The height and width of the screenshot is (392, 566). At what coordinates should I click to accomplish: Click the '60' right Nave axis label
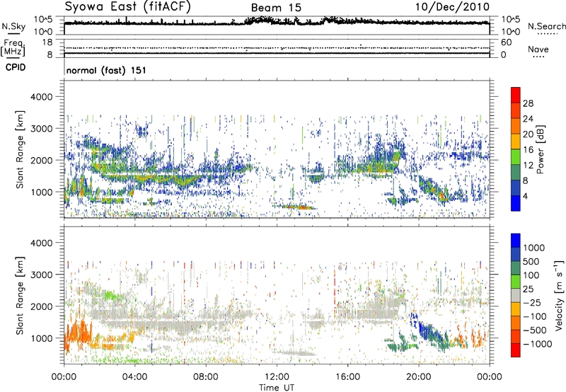(x=506, y=42)
